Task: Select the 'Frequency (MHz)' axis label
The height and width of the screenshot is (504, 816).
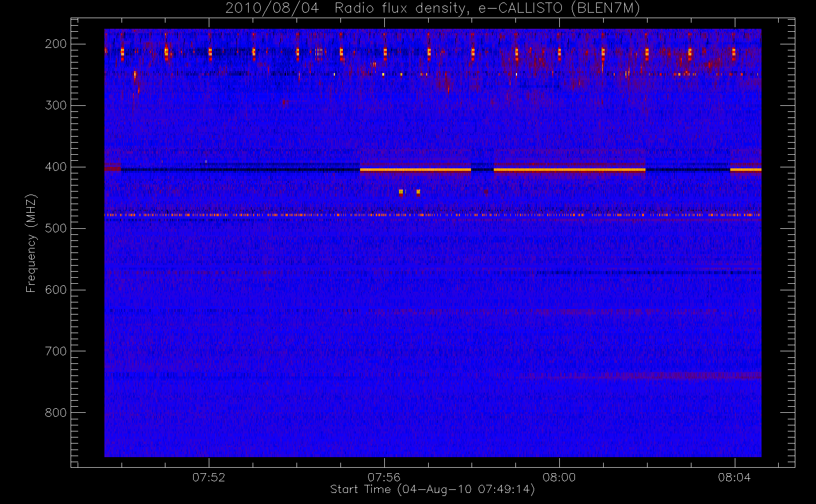Action: pos(31,243)
